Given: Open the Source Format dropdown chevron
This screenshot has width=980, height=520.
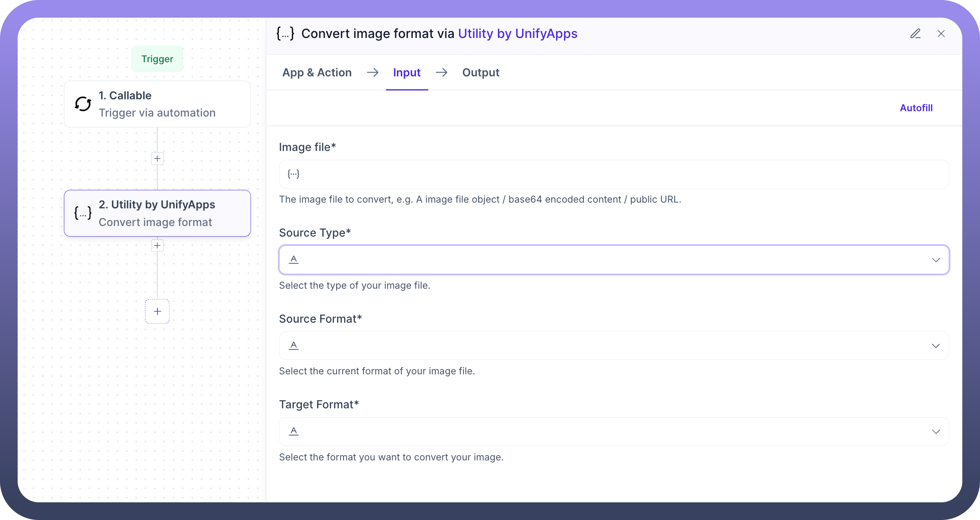Looking at the screenshot, I should pyautogui.click(x=935, y=346).
